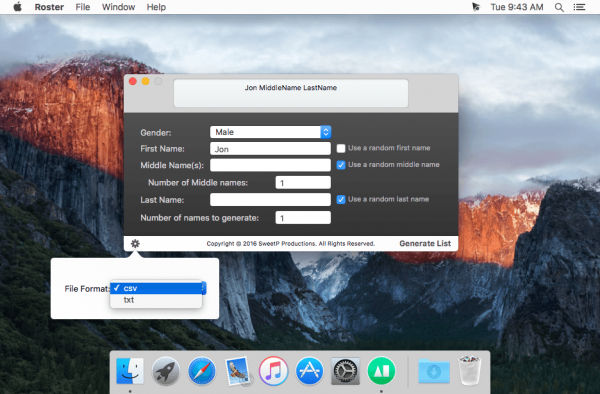Open App Store from the dock

click(x=309, y=371)
